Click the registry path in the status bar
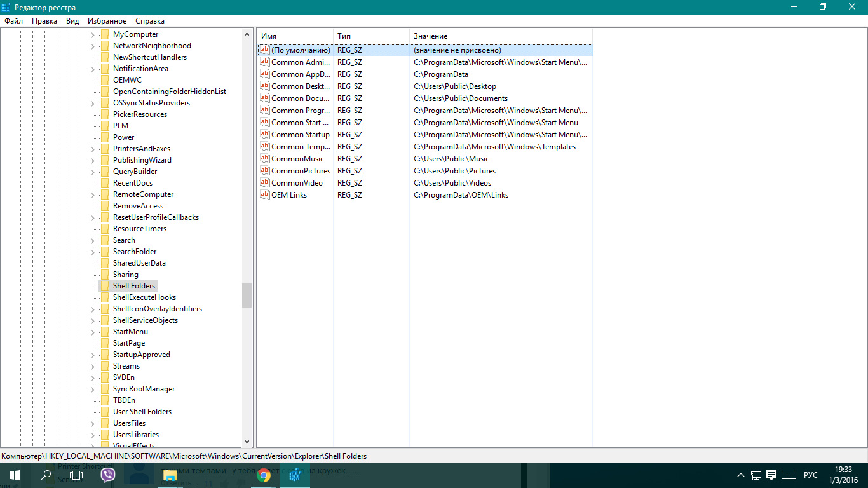Image resolution: width=868 pixels, height=488 pixels. [184, 456]
